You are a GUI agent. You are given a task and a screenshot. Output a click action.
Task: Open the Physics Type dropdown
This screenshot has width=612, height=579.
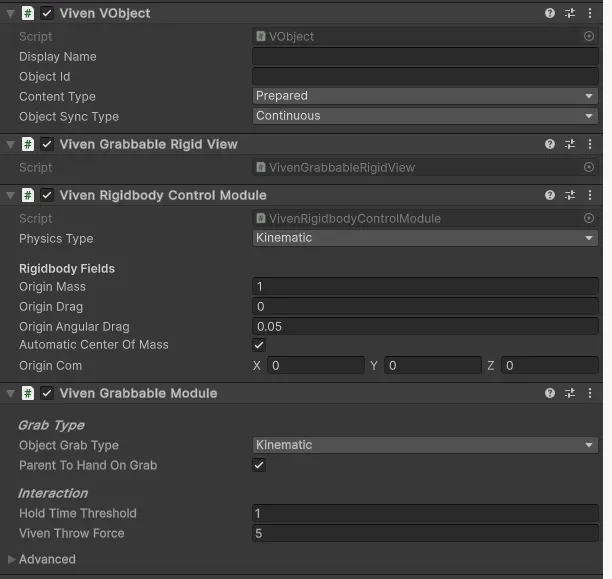425,238
